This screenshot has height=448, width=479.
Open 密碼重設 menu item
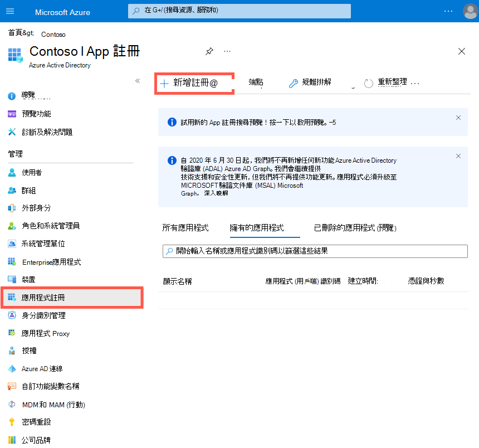point(36,422)
